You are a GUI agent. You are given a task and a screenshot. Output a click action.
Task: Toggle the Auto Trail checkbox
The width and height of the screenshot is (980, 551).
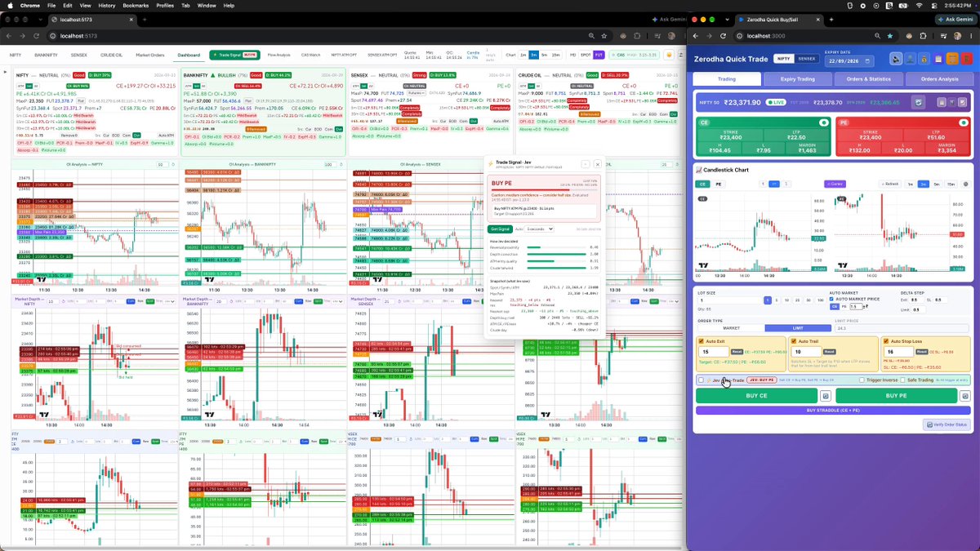(793, 341)
